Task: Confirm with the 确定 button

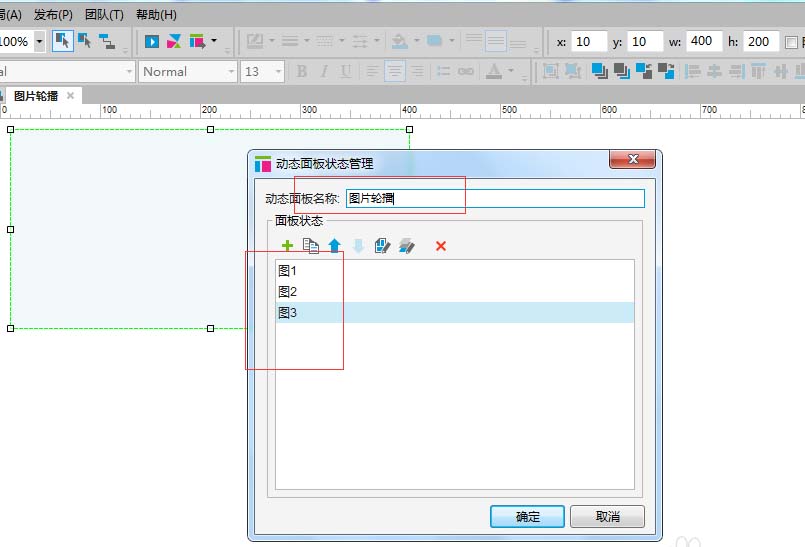Action: click(x=527, y=516)
